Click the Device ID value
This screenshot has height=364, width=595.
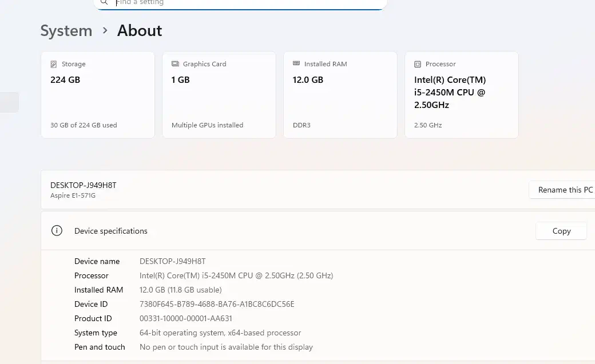[x=217, y=304]
